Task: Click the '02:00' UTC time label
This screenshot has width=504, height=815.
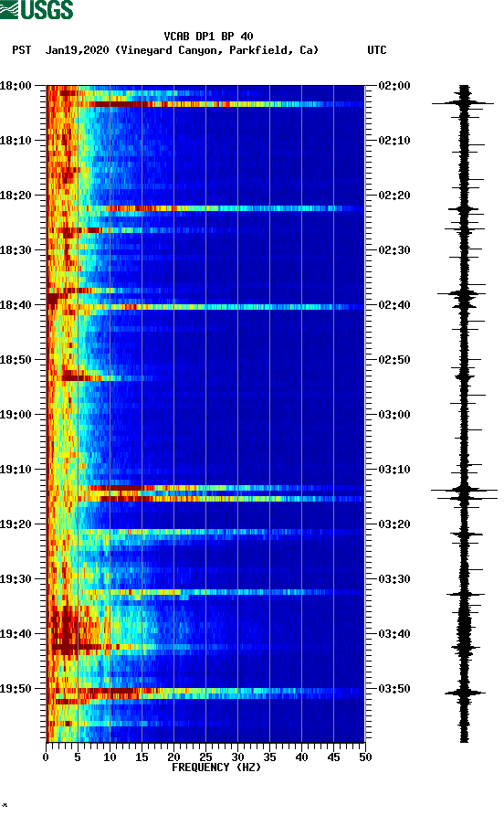Action: click(x=394, y=86)
